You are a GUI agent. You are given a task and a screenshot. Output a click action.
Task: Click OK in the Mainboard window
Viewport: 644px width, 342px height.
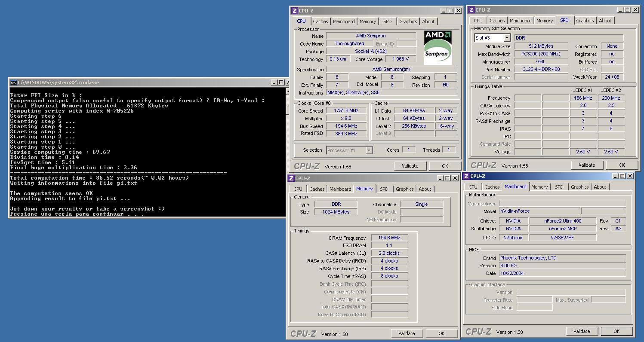click(x=616, y=331)
